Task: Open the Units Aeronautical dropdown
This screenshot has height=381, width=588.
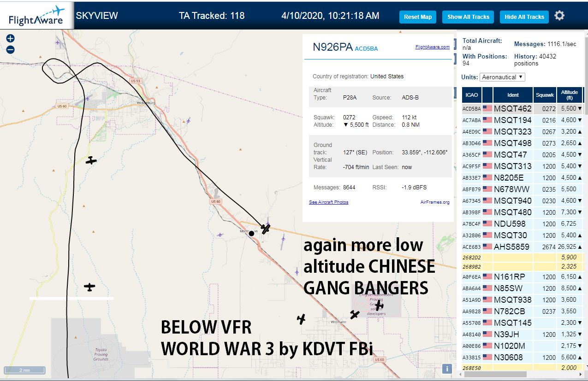Action: coord(502,77)
